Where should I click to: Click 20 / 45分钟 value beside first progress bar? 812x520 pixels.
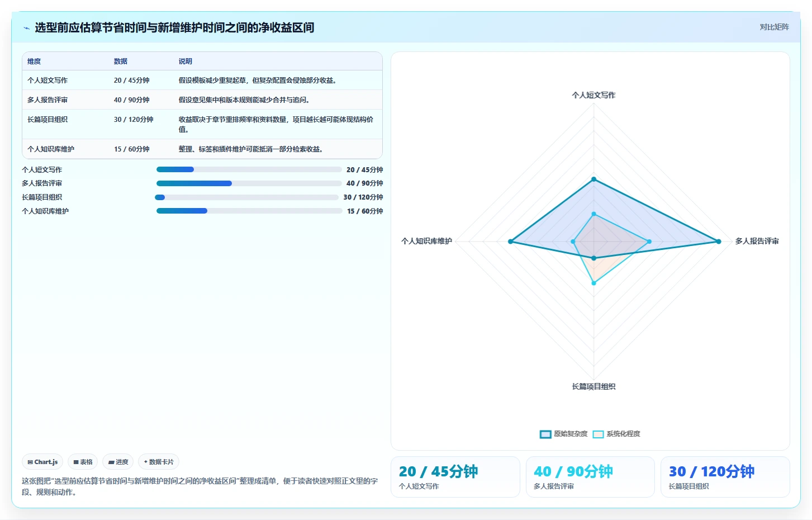pyautogui.click(x=364, y=169)
